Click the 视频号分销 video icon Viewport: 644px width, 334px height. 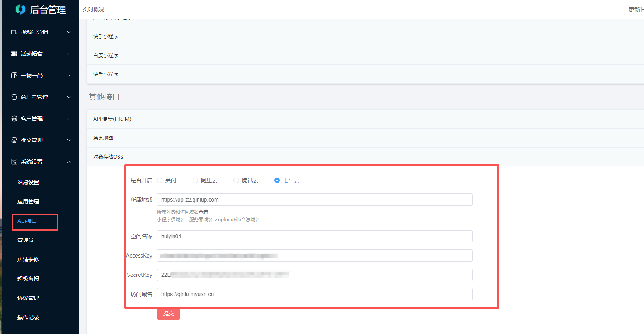(14, 32)
